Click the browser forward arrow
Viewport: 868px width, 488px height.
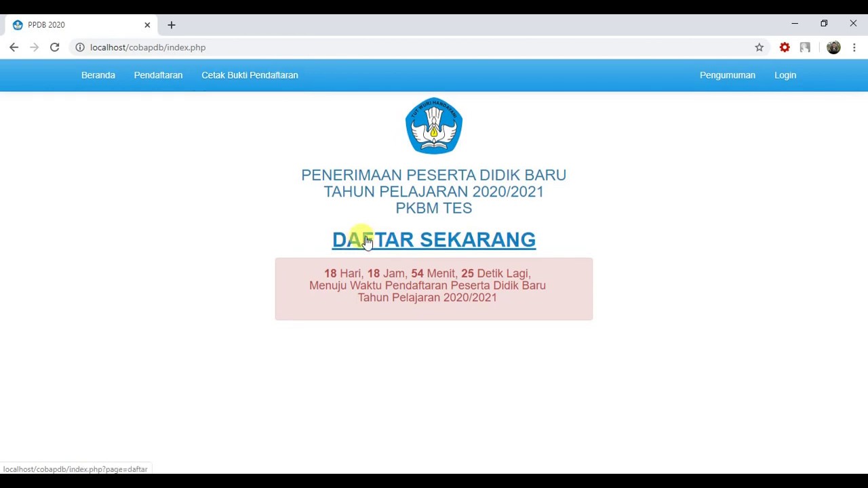34,47
